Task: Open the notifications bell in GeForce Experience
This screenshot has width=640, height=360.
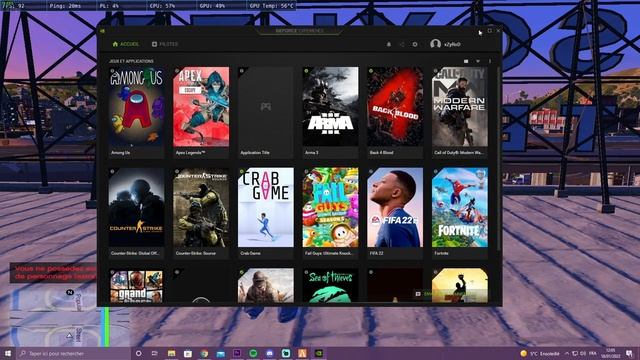Action: tap(389, 44)
